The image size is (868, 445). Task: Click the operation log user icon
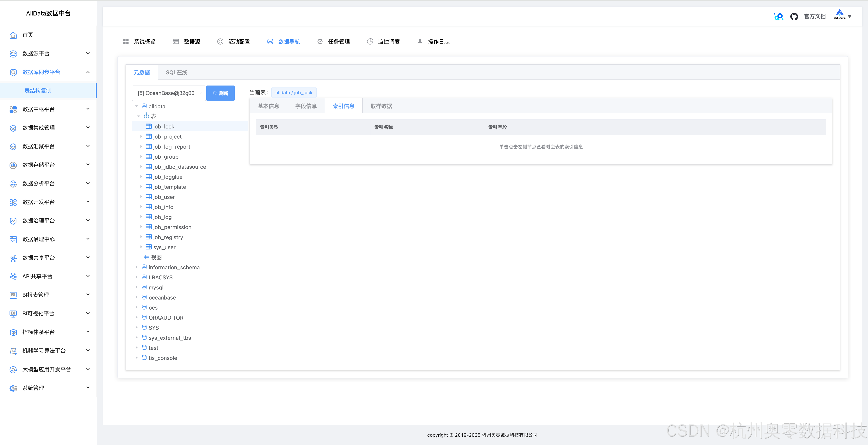pos(419,41)
